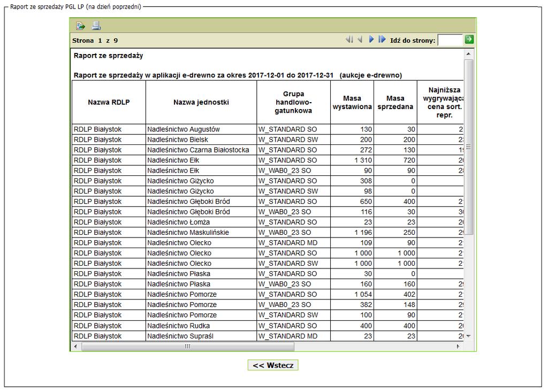The height and width of the screenshot is (392, 548).
Task: Go to first page of report
Action: pos(349,40)
